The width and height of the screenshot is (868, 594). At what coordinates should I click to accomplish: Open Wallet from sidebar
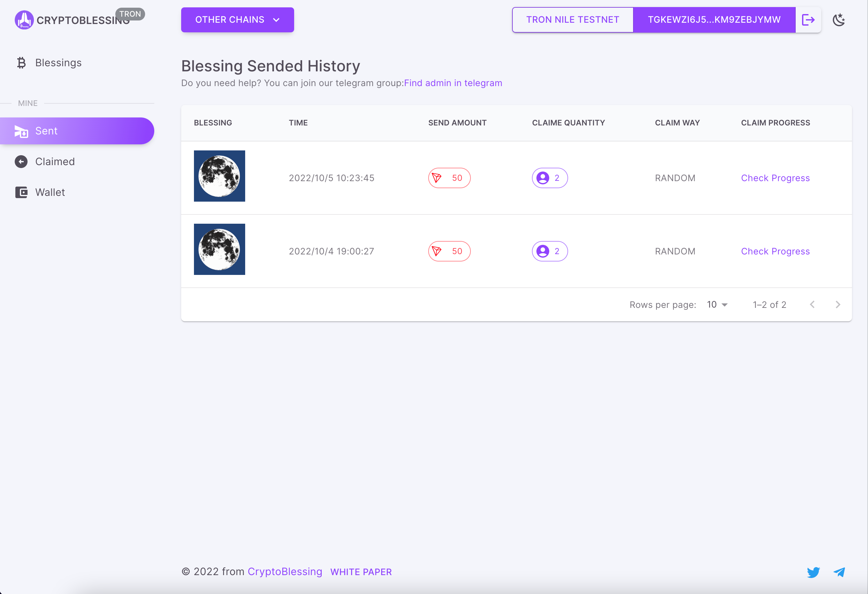pyautogui.click(x=50, y=192)
